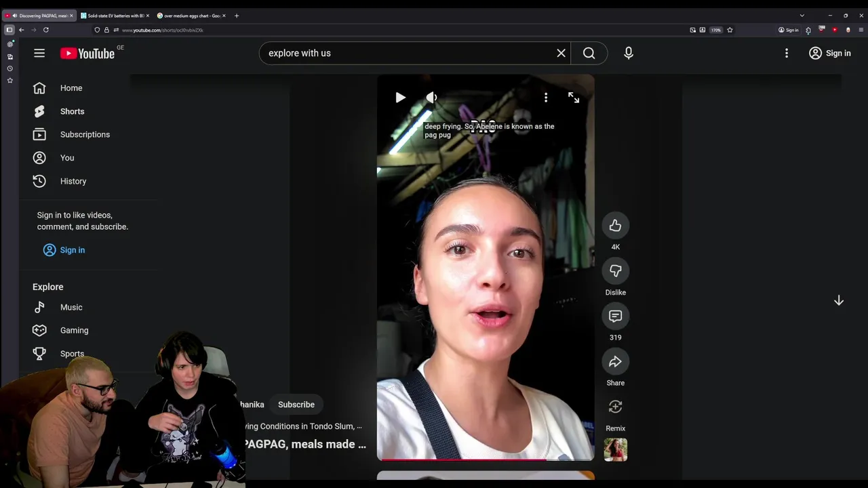View site security padlock info

(106, 30)
